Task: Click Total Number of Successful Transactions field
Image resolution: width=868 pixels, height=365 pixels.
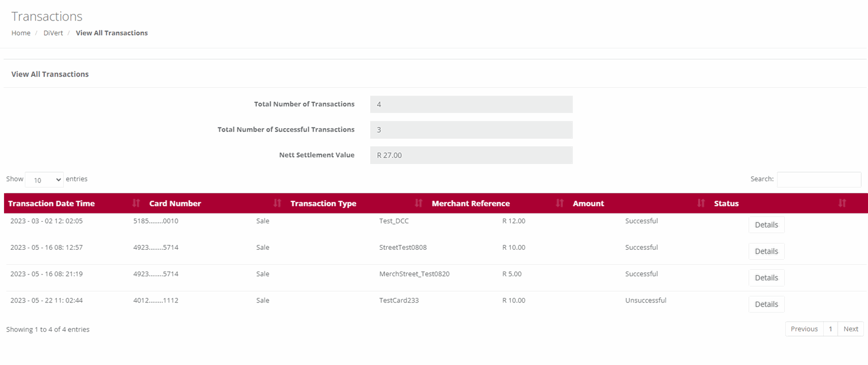Action: click(x=471, y=130)
